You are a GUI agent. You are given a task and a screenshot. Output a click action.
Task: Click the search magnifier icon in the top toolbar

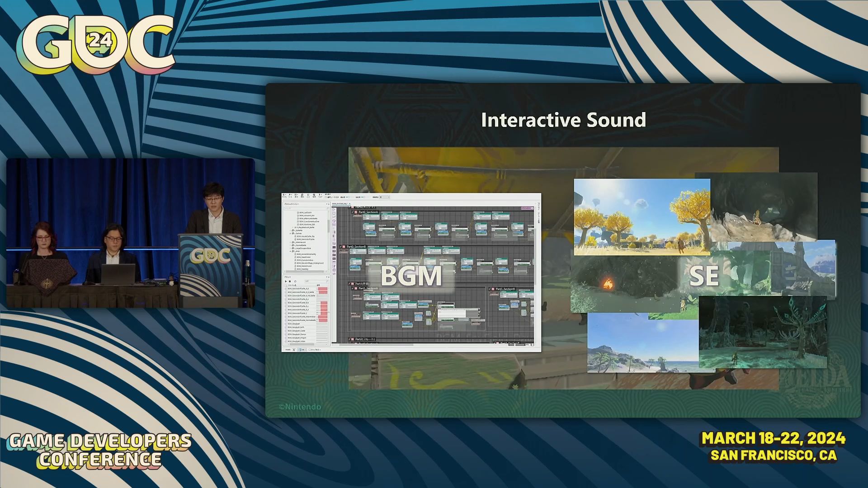(x=314, y=195)
